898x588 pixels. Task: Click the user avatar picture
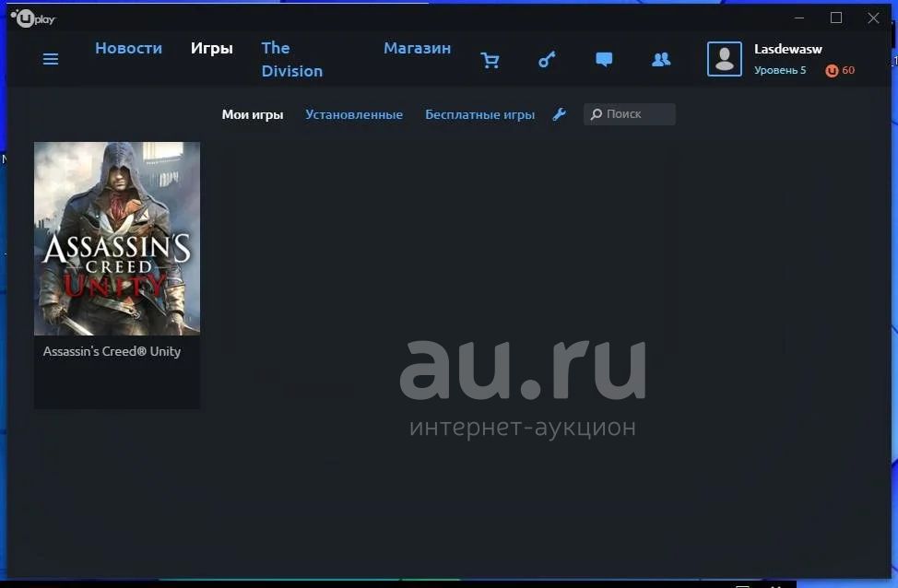(x=725, y=59)
